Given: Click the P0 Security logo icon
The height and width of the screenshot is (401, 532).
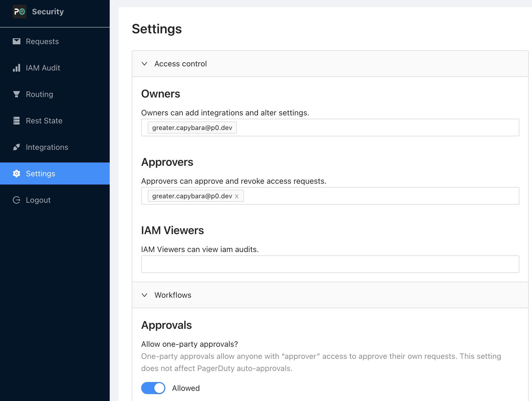Looking at the screenshot, I should (x=20, y=12).
